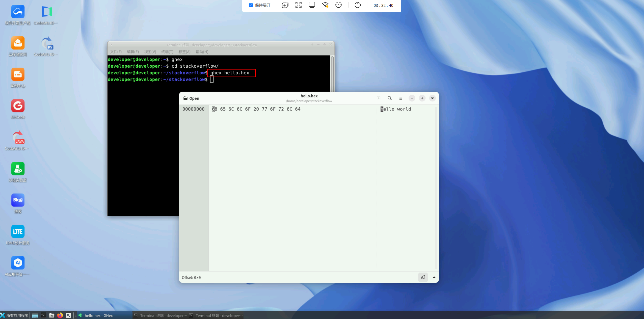Switch to hello.hex - GHex taskbar entry
Viewport: 644px width, 319px height.
click(99, 315)
